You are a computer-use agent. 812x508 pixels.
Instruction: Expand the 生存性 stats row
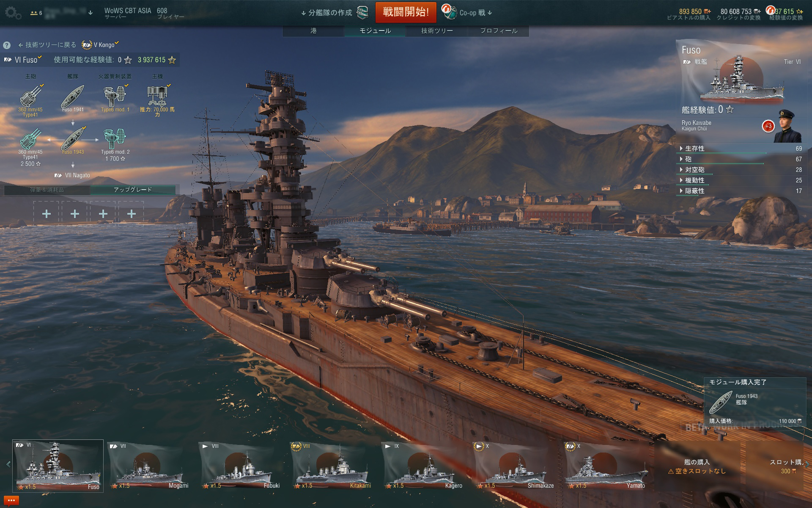tap(741, 149)
